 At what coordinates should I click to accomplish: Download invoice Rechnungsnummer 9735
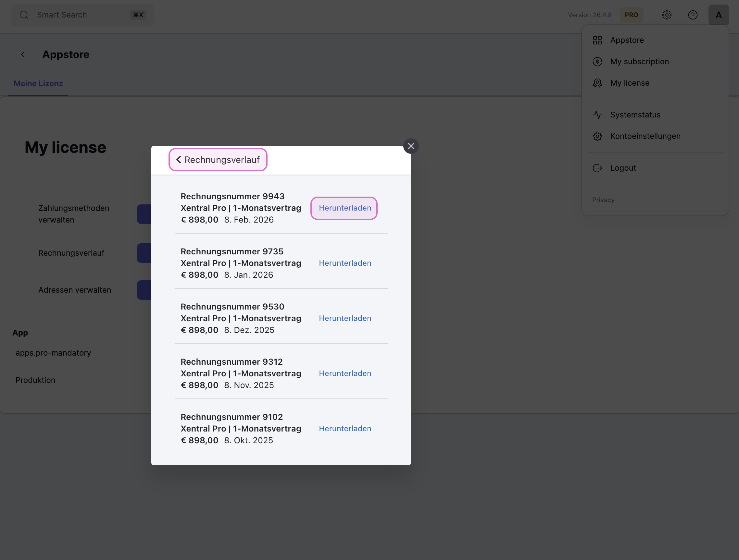click(x=345, y=263)
